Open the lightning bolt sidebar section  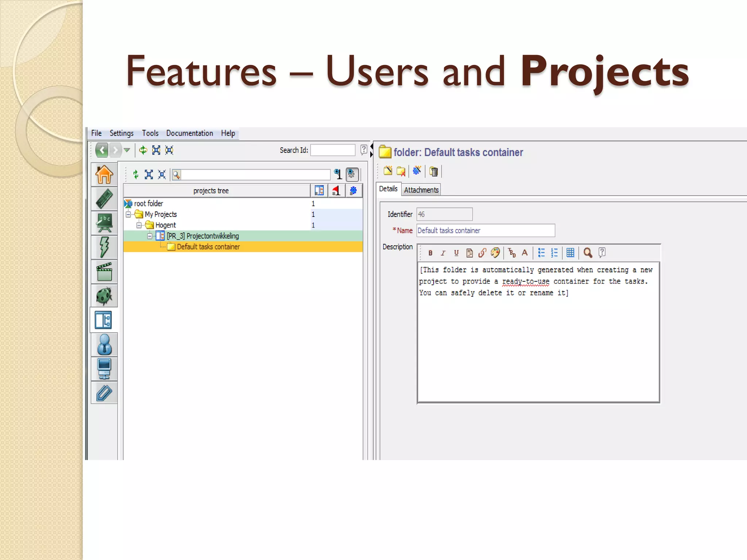[x=104, y=247]
